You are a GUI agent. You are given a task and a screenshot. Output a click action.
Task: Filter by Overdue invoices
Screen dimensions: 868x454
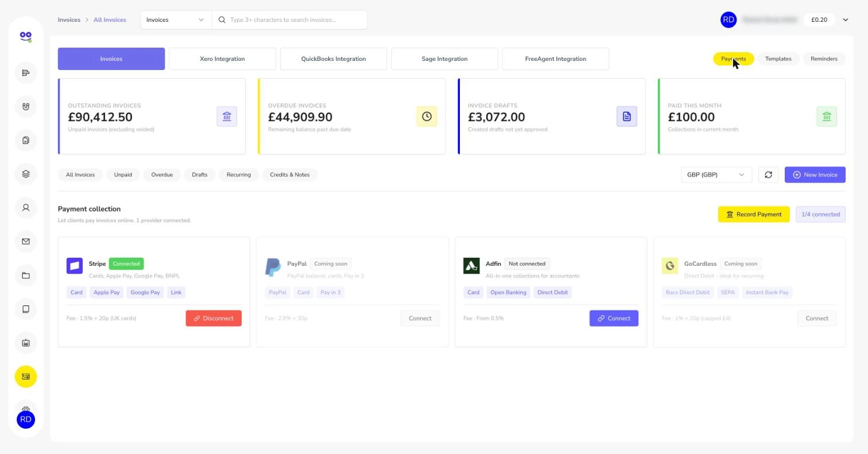coord(162,174)
